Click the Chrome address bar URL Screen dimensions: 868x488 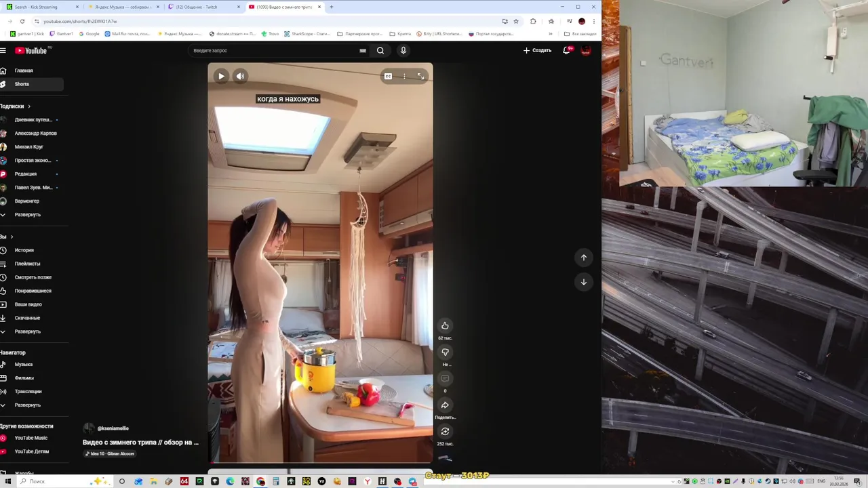(80, 21)
